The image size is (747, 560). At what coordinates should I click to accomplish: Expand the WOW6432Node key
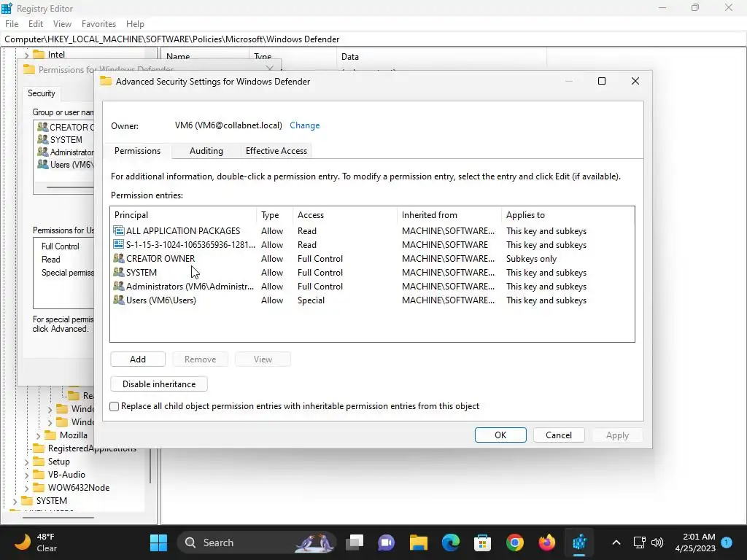click(27, 488)
